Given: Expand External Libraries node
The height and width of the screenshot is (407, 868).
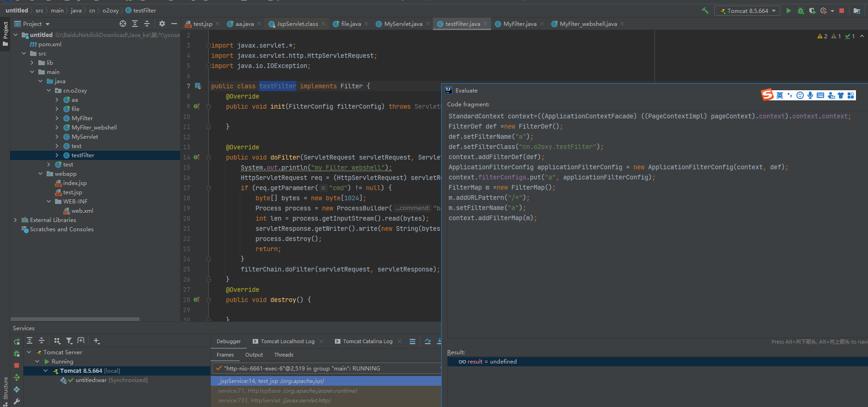Looking at the screenshot, I should coord(15,220).
